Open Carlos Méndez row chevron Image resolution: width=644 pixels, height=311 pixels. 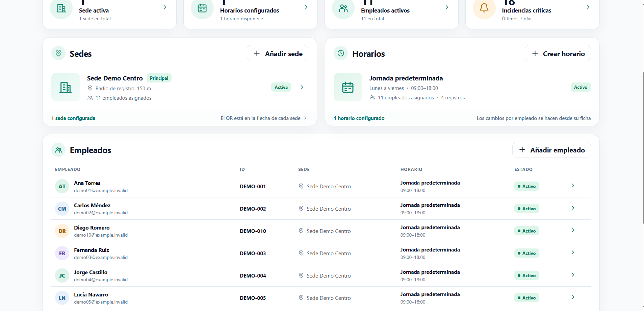click(x=573, y=208)
